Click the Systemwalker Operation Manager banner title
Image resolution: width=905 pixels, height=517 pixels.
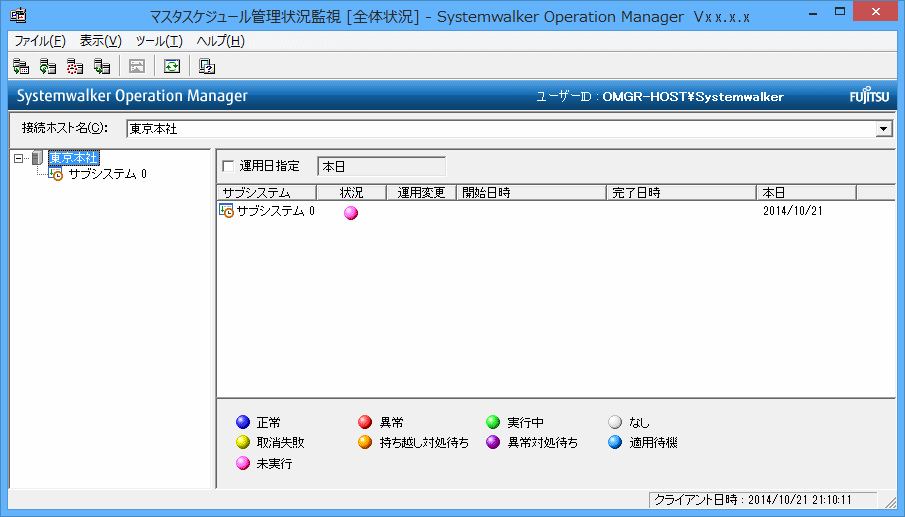[132, 96]
